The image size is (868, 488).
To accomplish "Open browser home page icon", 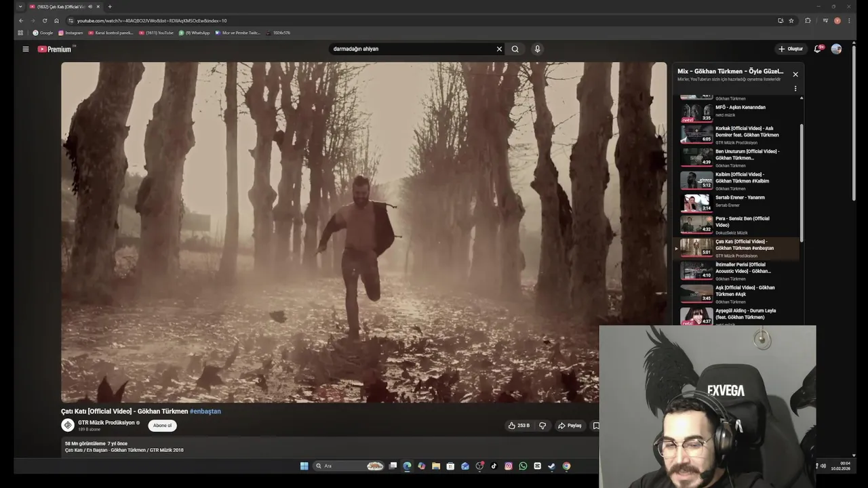I will [x=57, y=20].
